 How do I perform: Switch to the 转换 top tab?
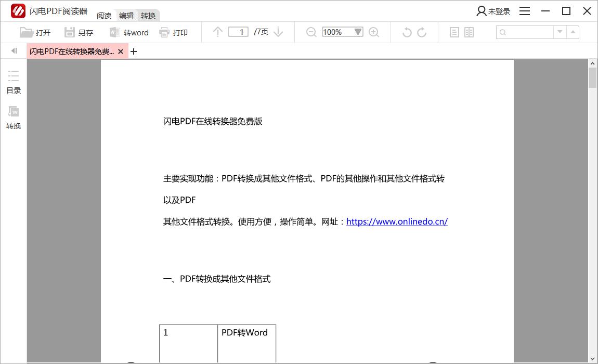[x=148, y=16]
